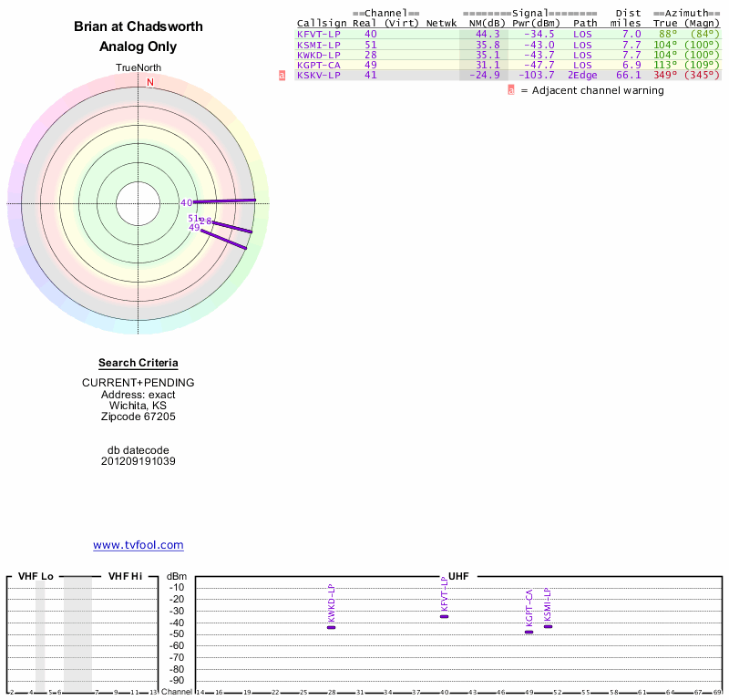
Task: Click the adjacent channel warning legend icon
Action: pos(511,90)
